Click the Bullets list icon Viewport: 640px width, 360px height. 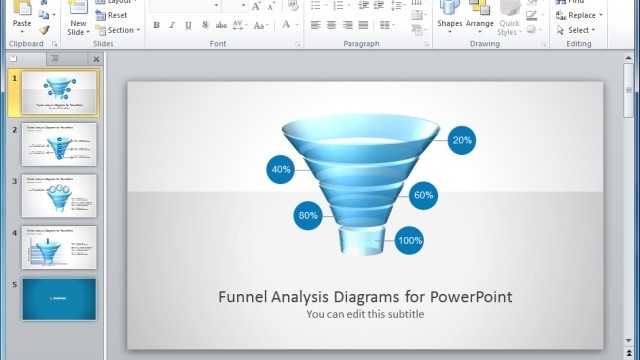[x=316, y=5]
